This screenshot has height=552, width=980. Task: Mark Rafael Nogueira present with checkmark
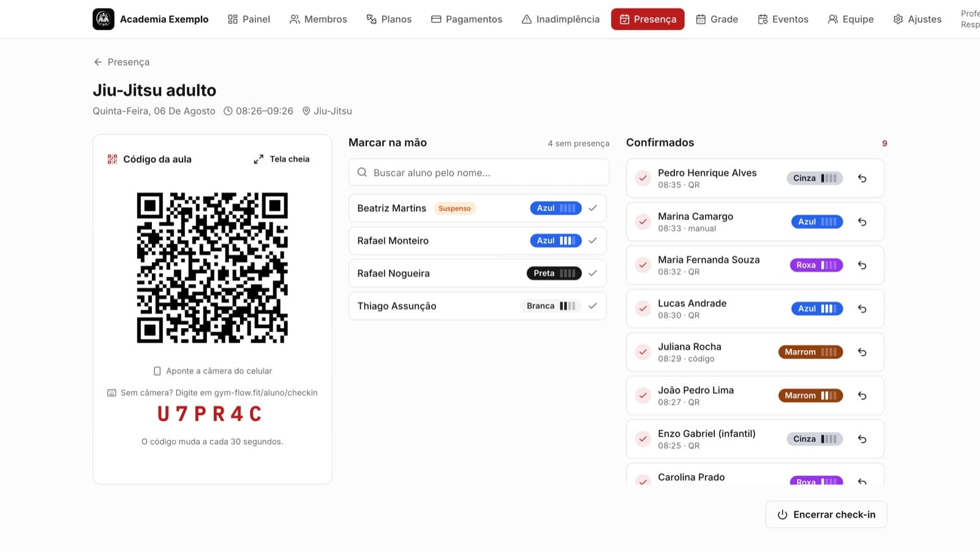593,274
